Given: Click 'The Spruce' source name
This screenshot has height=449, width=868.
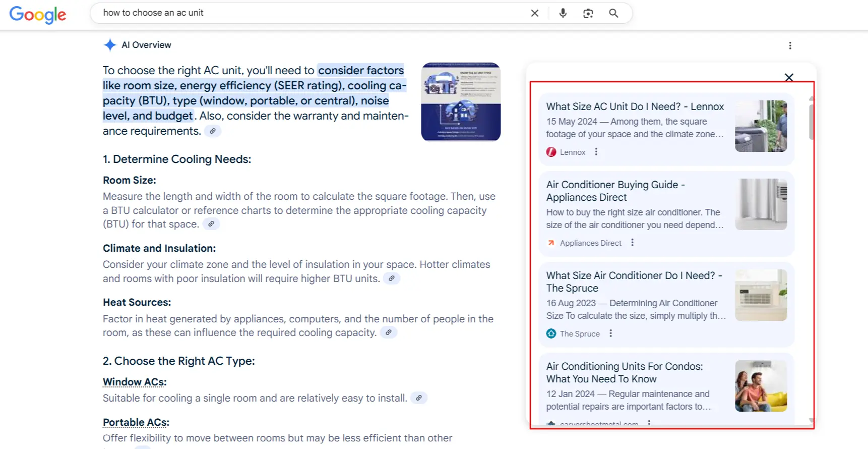Looking at the screenshot, I should [580, 333].
